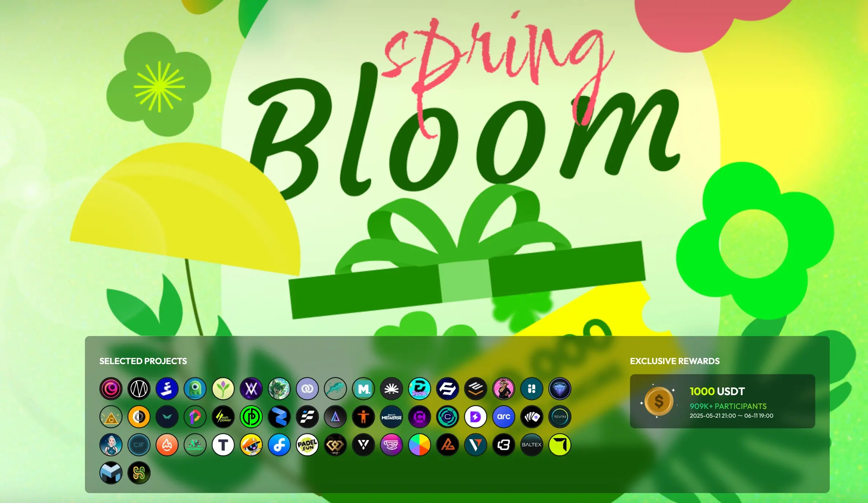Click the Hash Power project icon
Image resolution: width=868 pixels, height=503 pixels.
coord(223,417)
